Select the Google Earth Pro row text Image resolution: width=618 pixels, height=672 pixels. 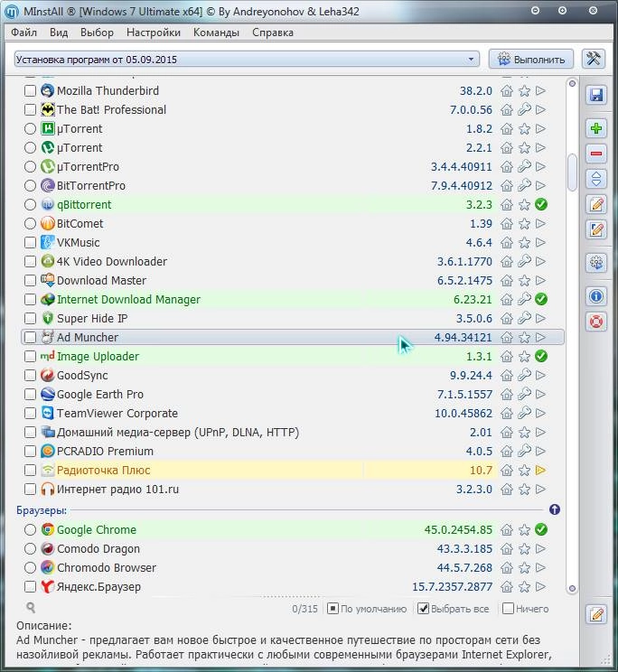click(100, 395)
